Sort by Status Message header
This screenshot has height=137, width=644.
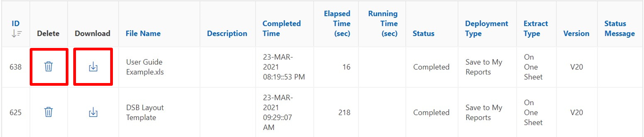(619, 28)
